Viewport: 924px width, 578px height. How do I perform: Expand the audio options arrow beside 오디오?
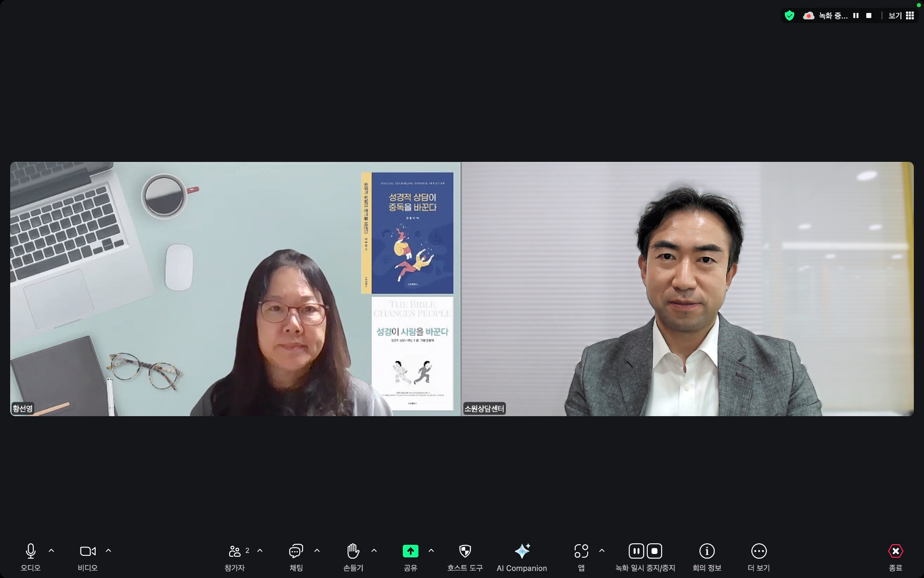pyautogui.click(x=51, y=551)
